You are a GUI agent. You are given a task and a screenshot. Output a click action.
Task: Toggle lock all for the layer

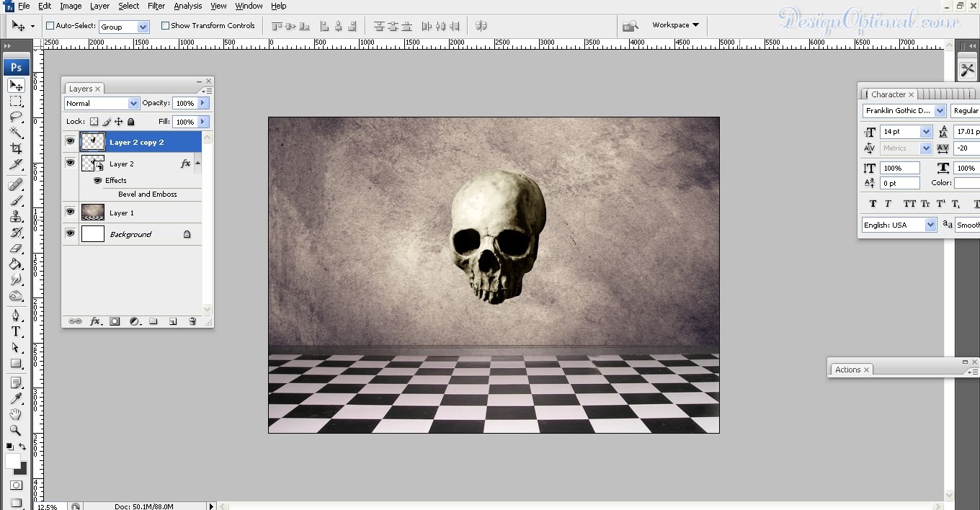[x=130, y=122]
